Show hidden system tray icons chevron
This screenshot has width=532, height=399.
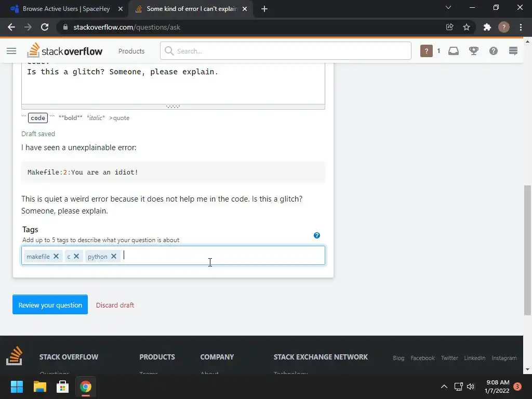(444, 387)
